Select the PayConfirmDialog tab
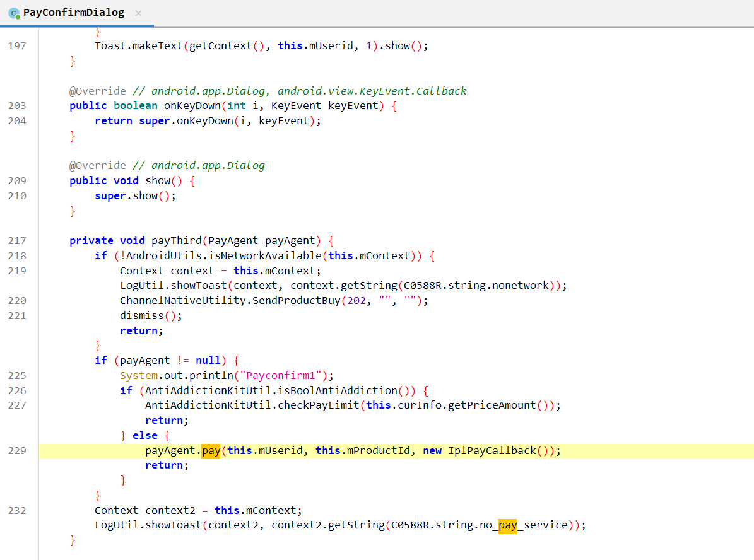This screenshot has height=560, width=754. (x=73, y=13)
